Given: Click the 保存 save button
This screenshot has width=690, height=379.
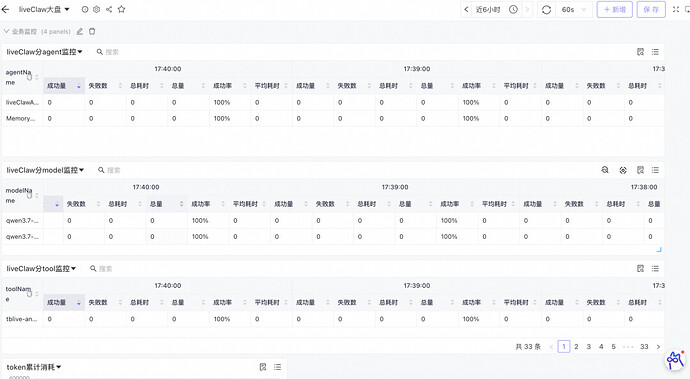Looking at the screenshot, I should tap(651, 9).
